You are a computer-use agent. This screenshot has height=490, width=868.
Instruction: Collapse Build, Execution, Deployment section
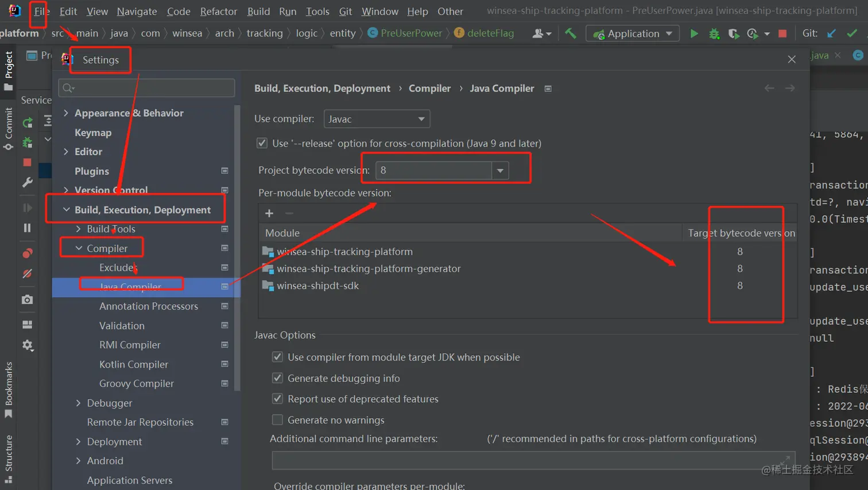(66, 210)
